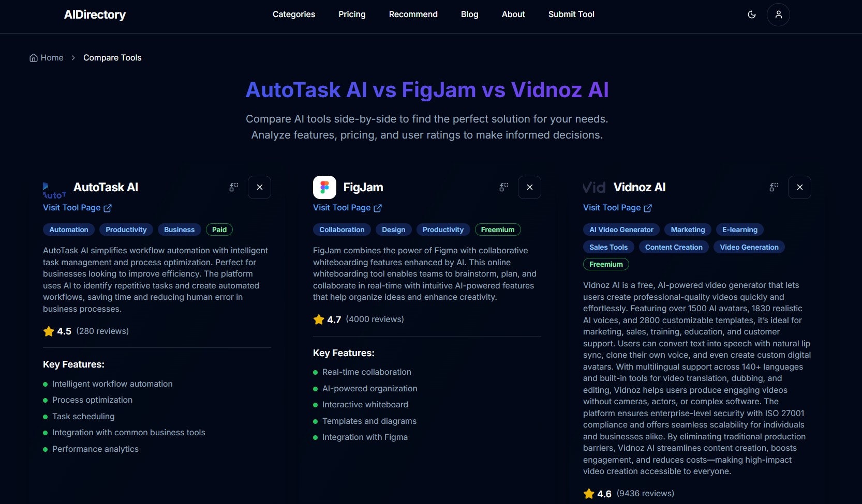Open the Categories menu
Viewport: 862px width, 504px height.
[x=294, y=14]
